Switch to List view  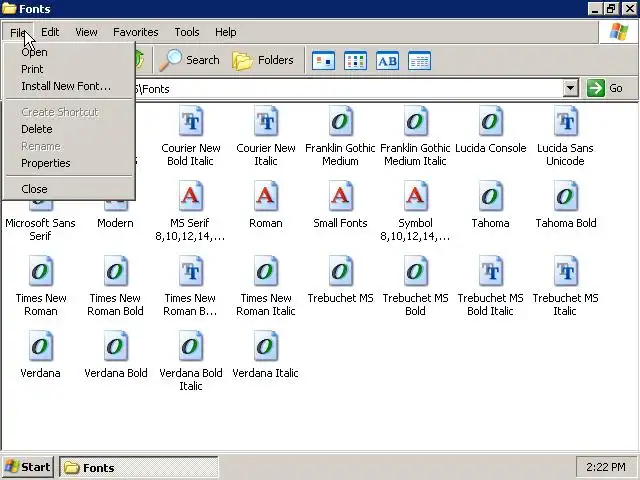point(355,61)
